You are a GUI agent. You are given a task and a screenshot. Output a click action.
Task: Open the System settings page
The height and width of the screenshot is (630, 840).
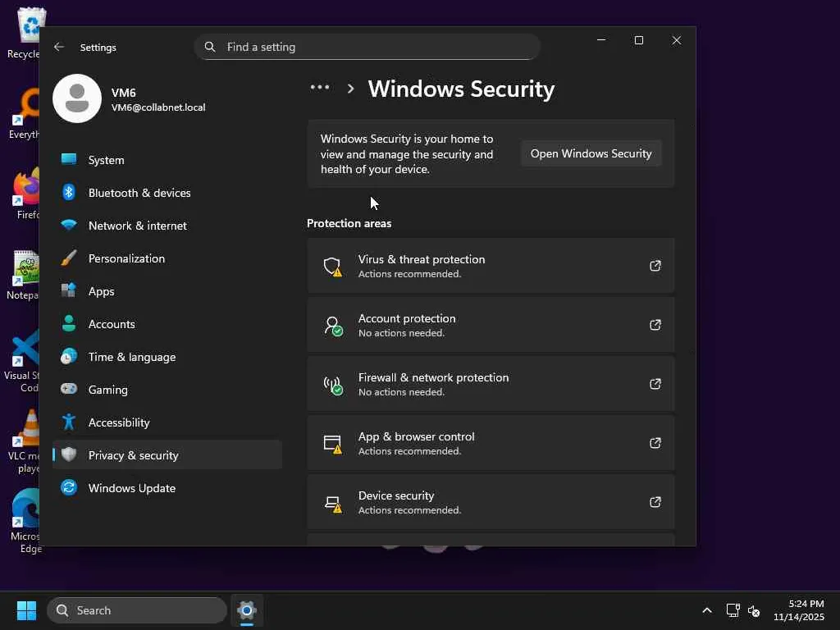167,160
